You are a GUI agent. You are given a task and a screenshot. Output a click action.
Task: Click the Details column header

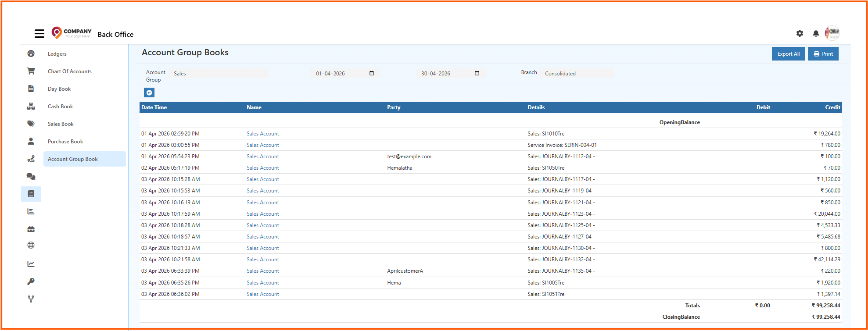coord(536,107)
